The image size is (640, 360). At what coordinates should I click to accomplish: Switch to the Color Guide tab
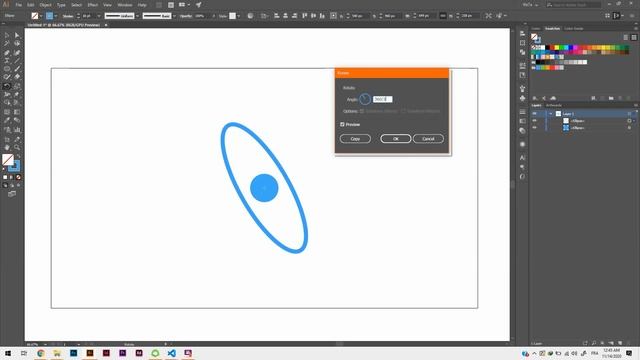point(573,29)
